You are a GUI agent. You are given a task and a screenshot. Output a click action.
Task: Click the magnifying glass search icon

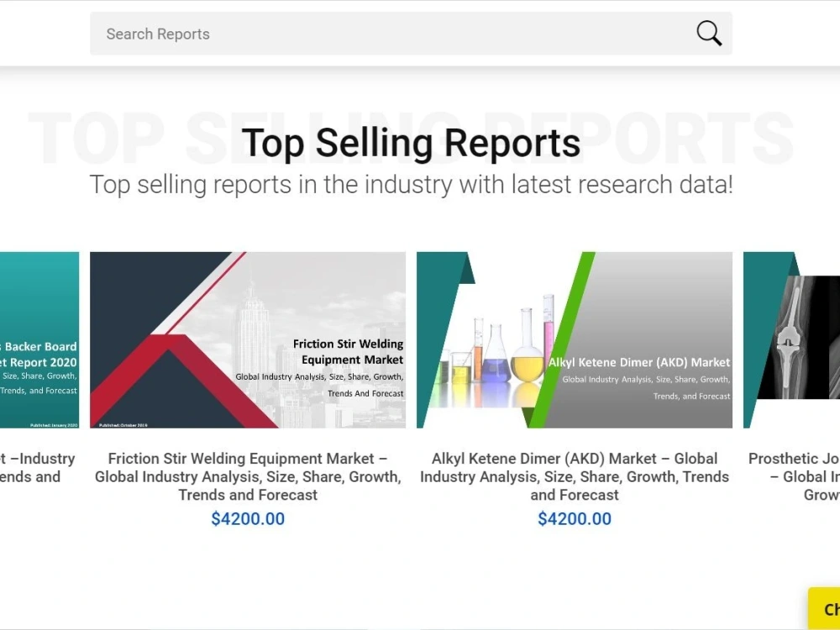pyautogui.click(x=709, y=34)
